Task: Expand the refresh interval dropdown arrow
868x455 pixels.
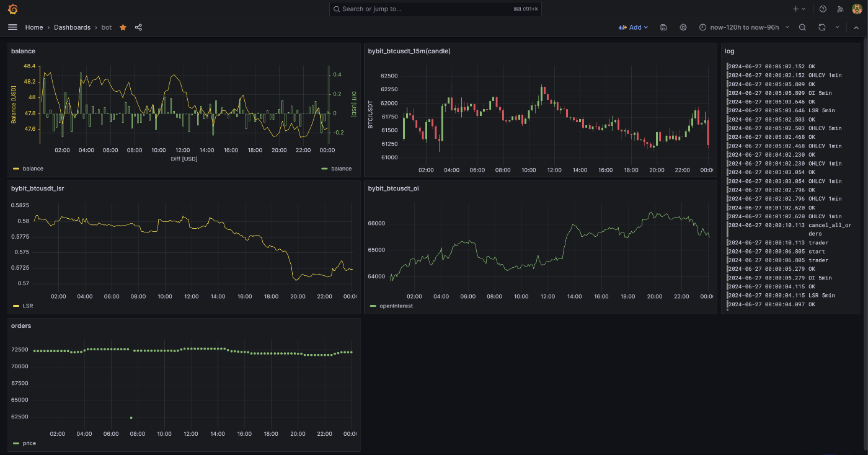Action: [x=837, y=27]
